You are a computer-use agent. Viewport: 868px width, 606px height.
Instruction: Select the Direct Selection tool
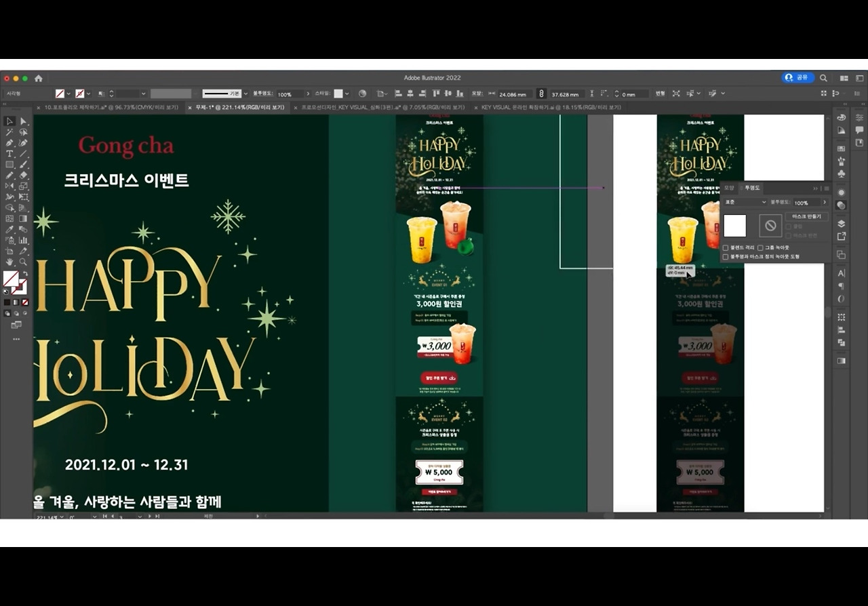click(24, 121)
